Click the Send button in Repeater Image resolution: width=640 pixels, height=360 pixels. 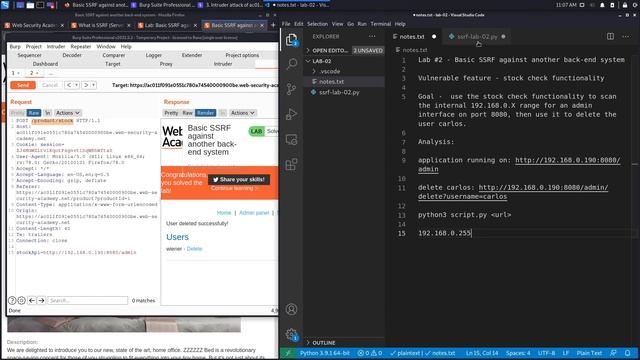pyautogui.click(x=23, y=85)
